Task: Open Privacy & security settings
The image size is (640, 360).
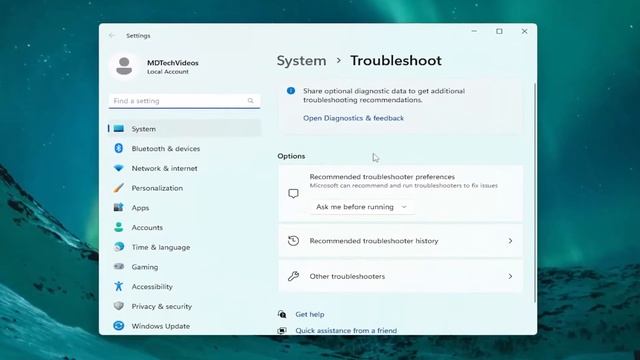Action: (184, 306)
